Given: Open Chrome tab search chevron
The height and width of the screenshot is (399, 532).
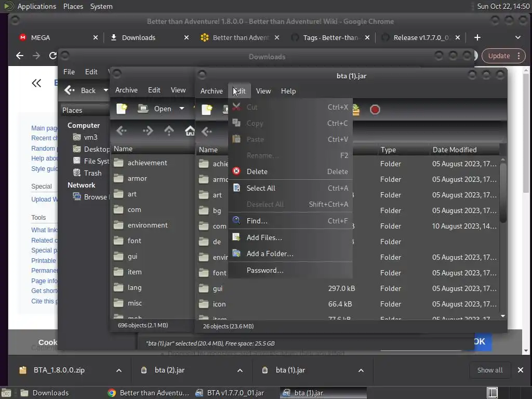Looking at the screenshot, I should (x=518, y=37).
